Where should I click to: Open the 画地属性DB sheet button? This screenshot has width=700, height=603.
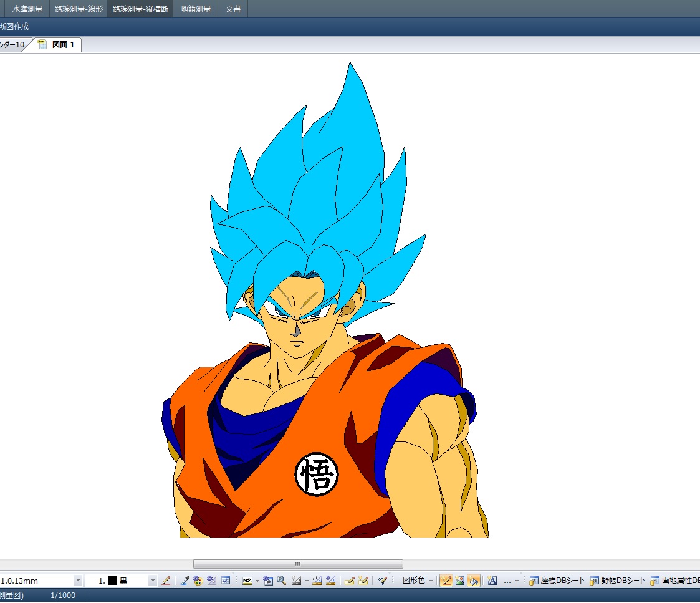(x=674, y=581)
